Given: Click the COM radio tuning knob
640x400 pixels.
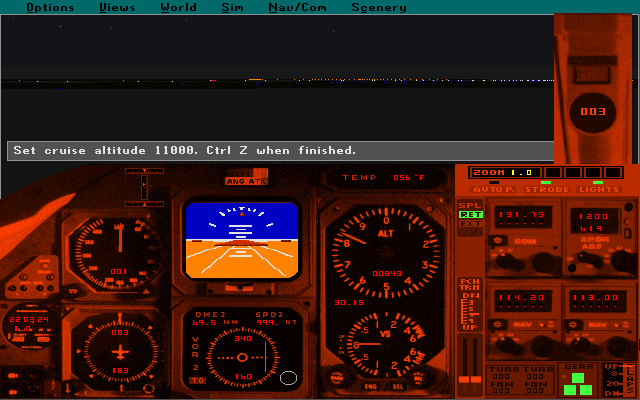Looking at the screenshot, I should click(x=545, y=262).
